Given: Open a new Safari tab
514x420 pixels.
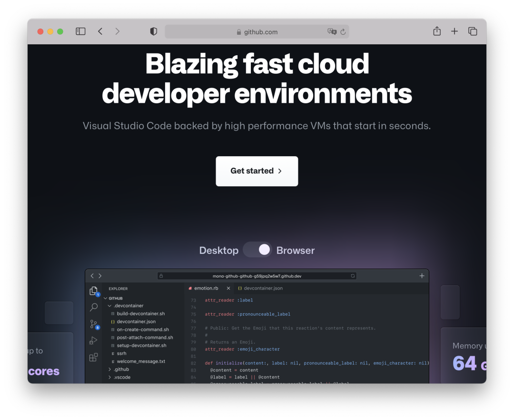Looking at the screenshot, I should pos(455,31).
